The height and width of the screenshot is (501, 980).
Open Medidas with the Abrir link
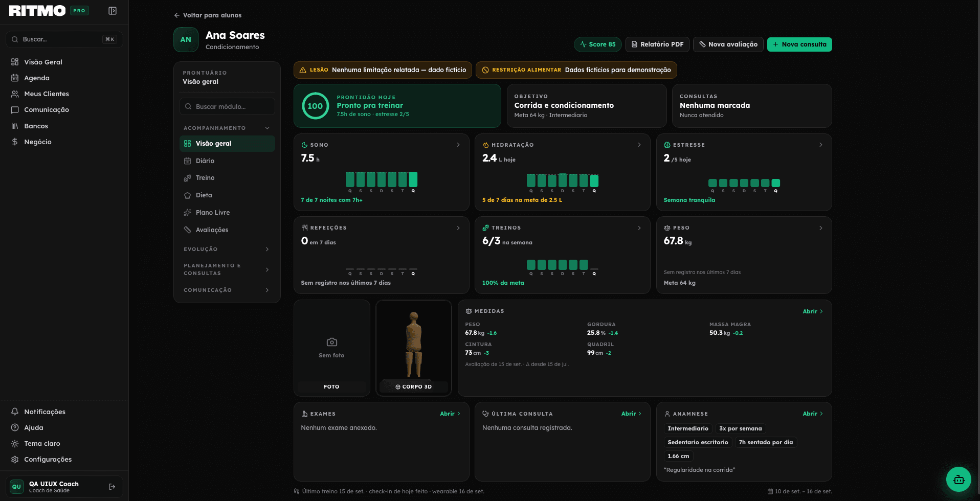pos(813,311)
